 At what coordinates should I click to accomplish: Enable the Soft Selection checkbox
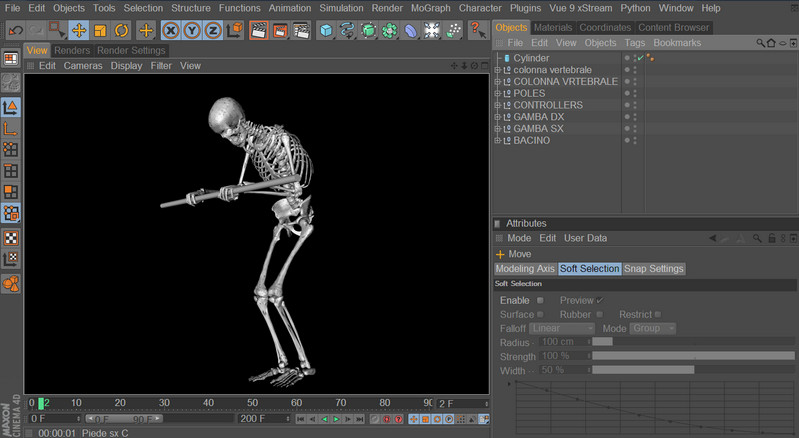540,300
